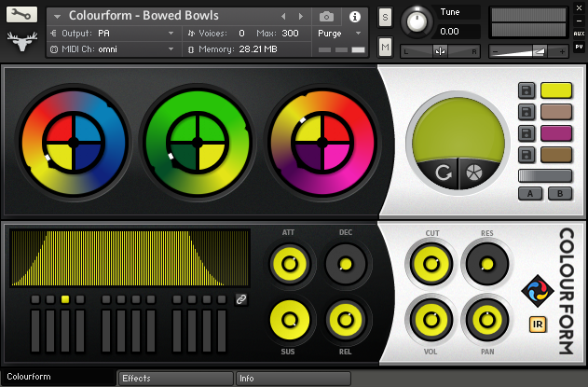Click the instrument volume slider
The height and width of the screenshot is (387, 588).
pyautogui.click(x=528, y=51)
